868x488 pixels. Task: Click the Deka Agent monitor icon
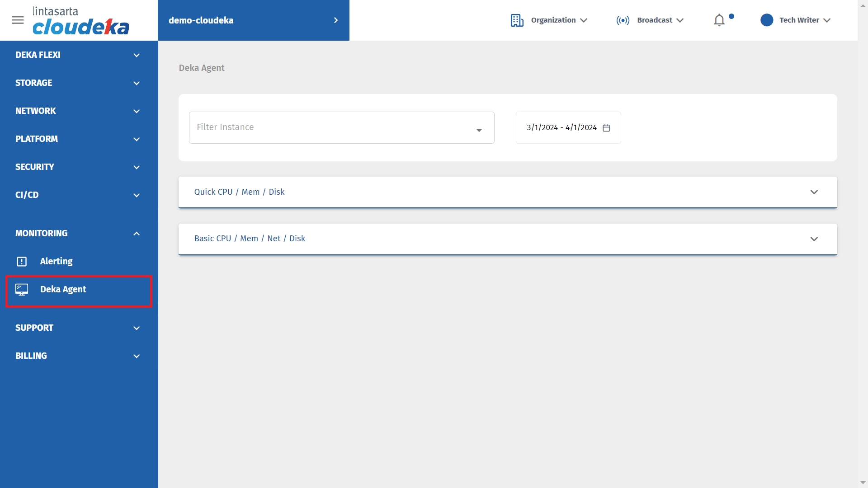[22, 290]
